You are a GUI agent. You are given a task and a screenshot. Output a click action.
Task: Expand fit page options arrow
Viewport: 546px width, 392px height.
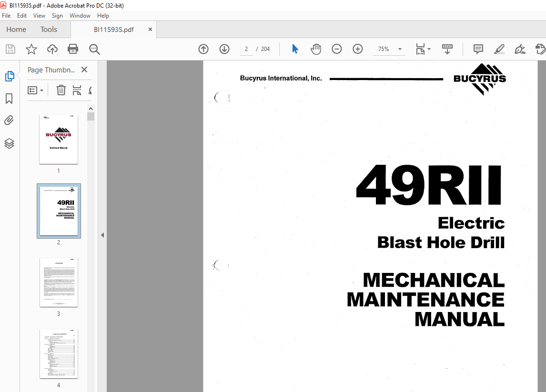click(x=429, y=49)
